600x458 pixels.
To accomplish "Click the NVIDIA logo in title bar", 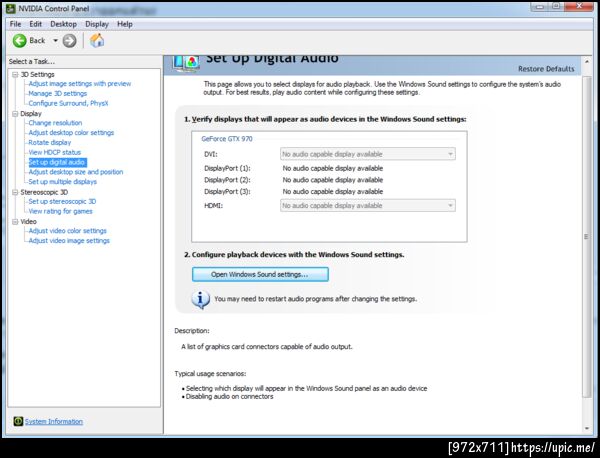I will (x=11, y=8).
